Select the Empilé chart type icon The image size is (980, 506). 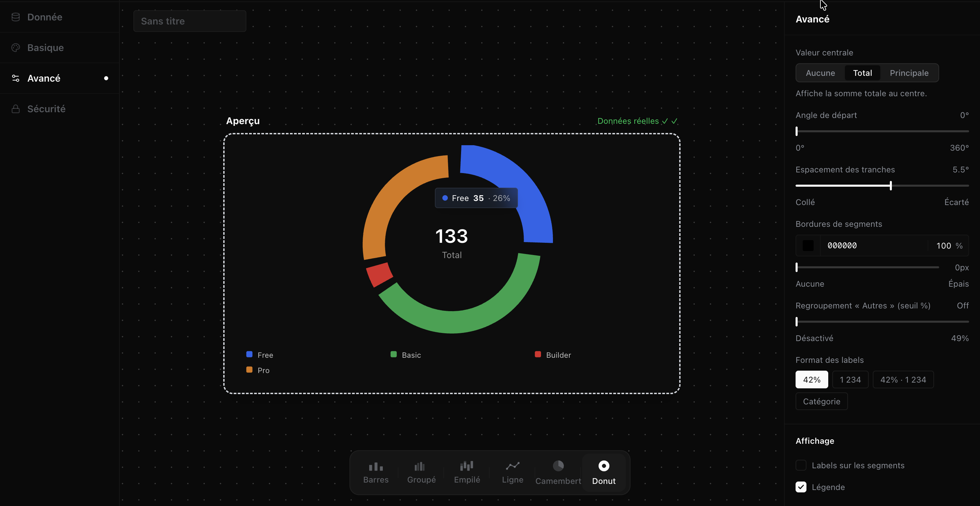point(467,466)
